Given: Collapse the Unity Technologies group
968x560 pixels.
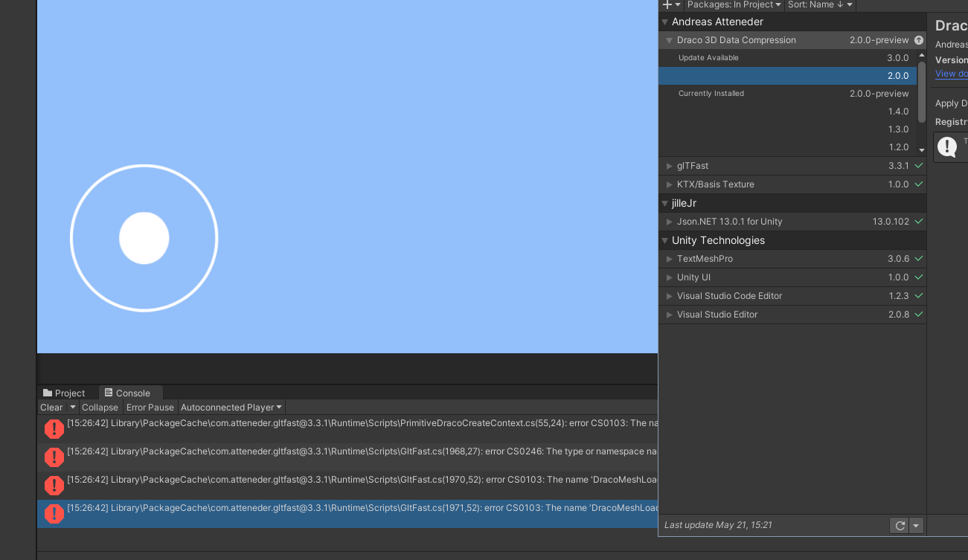Looking at the screenshot, I should coord(664,239).
